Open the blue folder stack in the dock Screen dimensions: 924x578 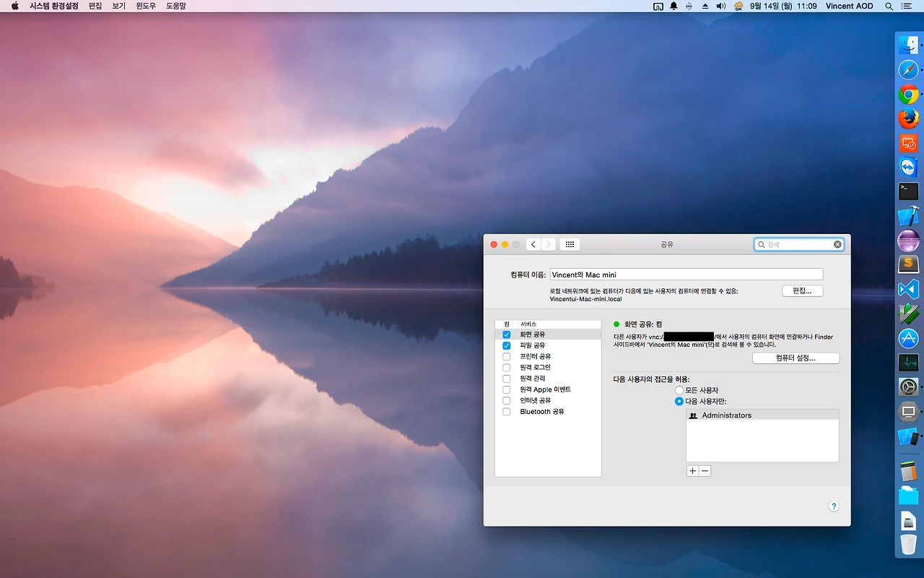907,496
